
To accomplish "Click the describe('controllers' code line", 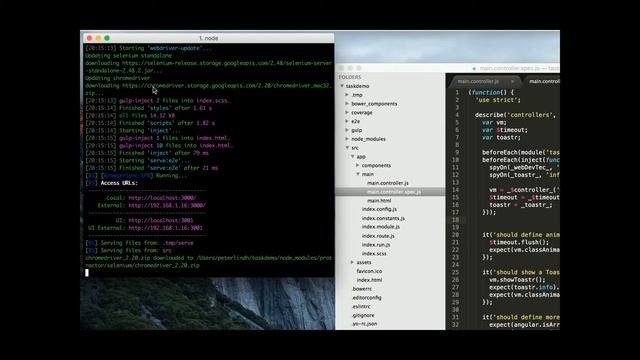I will [515, 115].
